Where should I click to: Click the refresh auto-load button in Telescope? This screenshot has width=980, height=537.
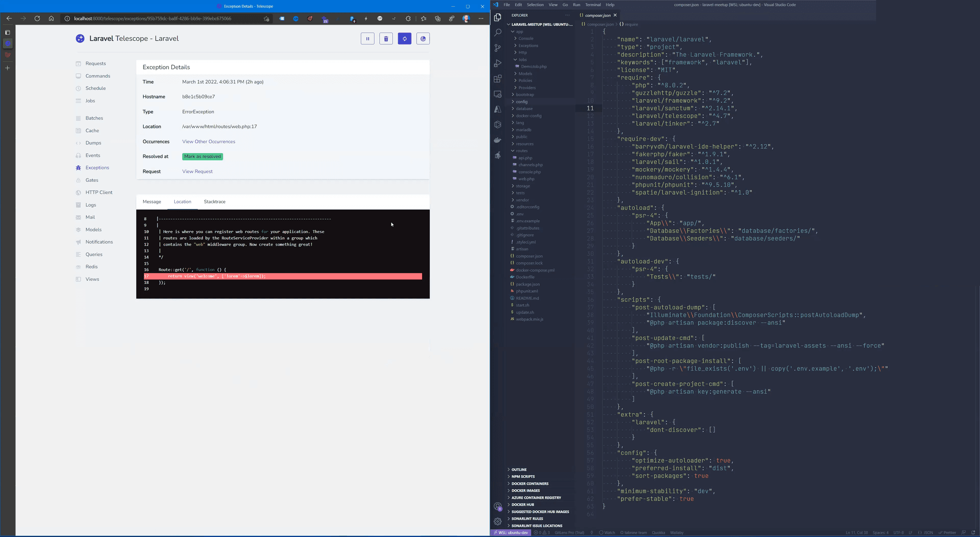(405, 39)
